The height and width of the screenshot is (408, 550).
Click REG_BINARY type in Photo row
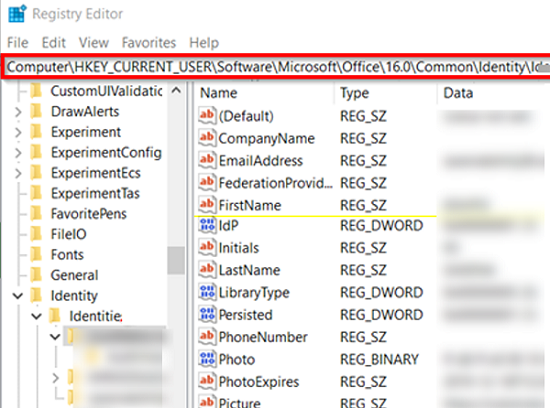coord(379,360)
